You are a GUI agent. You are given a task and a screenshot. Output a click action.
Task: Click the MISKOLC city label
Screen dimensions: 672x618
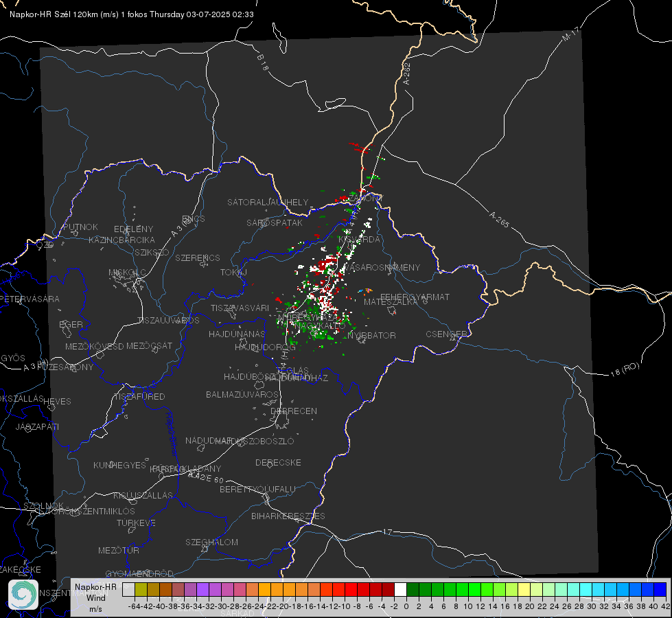coord(127,273)
